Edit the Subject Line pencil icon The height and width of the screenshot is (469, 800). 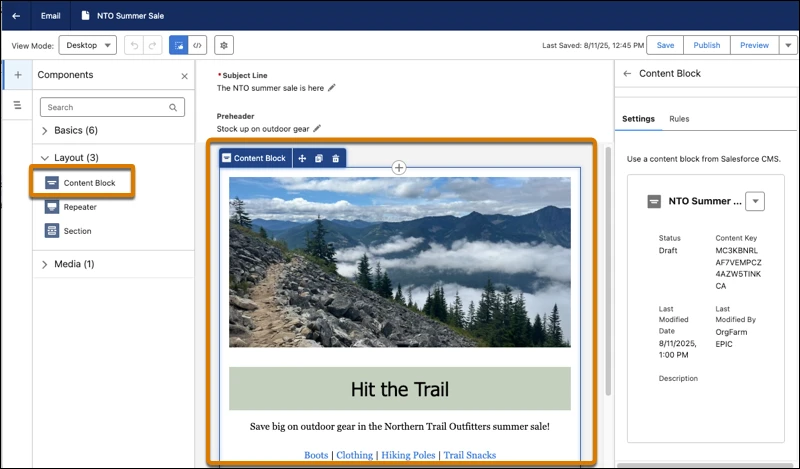pos(332,88)
